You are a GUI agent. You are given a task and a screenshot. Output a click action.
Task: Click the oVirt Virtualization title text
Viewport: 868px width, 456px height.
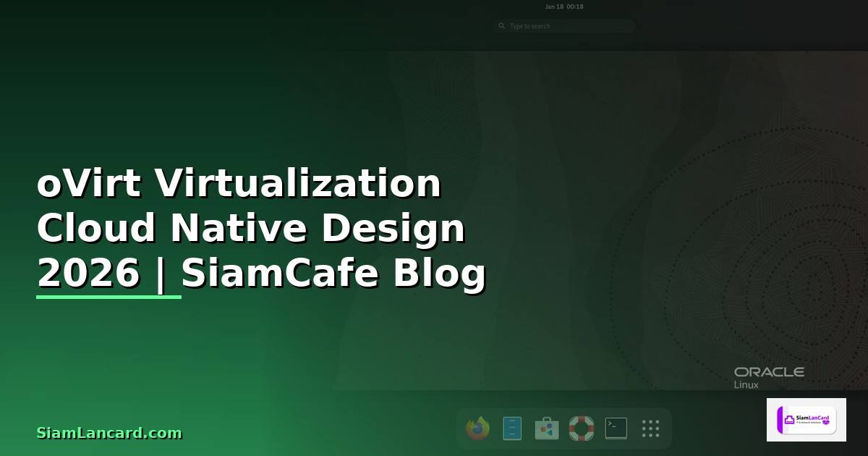239,183
